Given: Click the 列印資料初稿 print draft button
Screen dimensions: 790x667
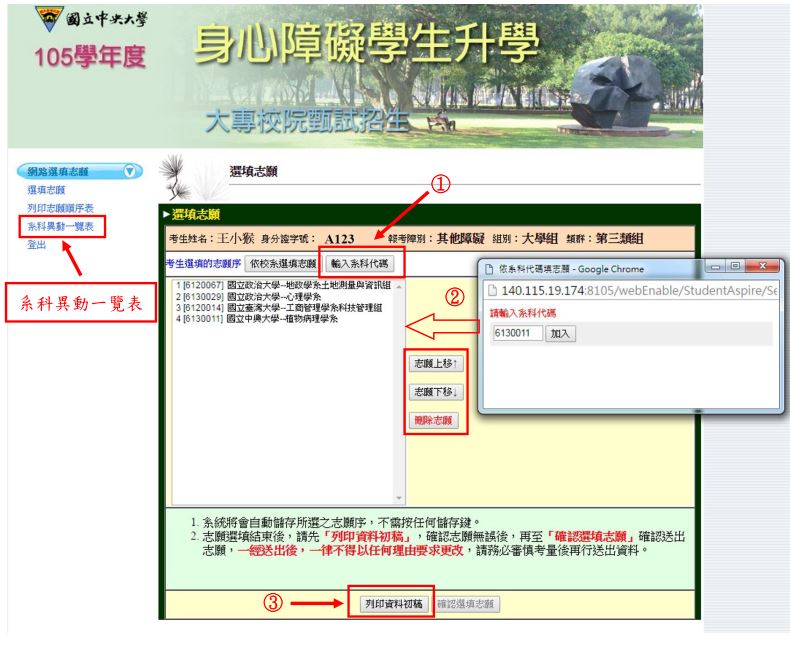Looking at the screenshot, I should point(393,604).
